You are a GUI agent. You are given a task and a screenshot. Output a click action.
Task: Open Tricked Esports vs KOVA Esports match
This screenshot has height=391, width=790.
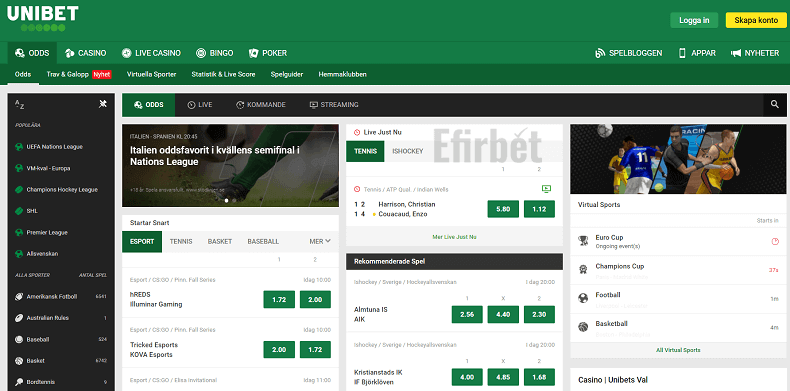154,350
